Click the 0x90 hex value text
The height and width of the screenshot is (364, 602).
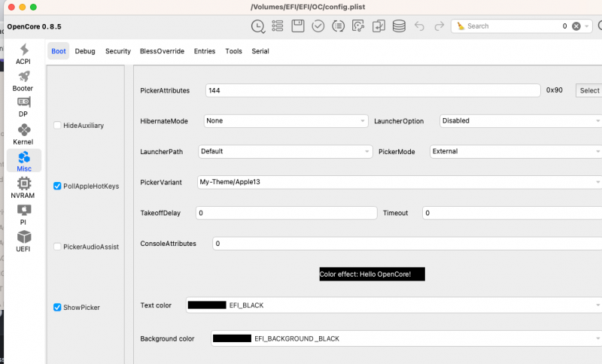(x=555, y=90)
